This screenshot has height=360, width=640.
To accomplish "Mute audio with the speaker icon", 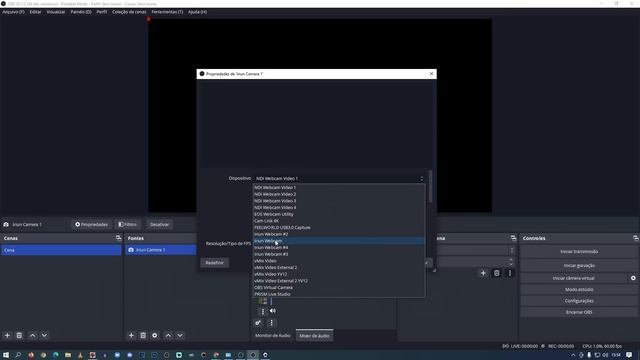I will click(273, 311).
